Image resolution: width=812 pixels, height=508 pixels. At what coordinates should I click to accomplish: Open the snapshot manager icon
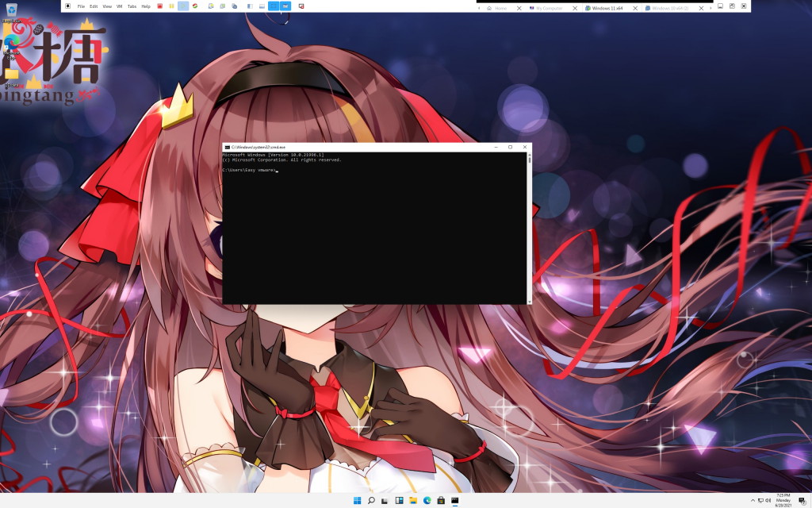(x=235, y=6)
